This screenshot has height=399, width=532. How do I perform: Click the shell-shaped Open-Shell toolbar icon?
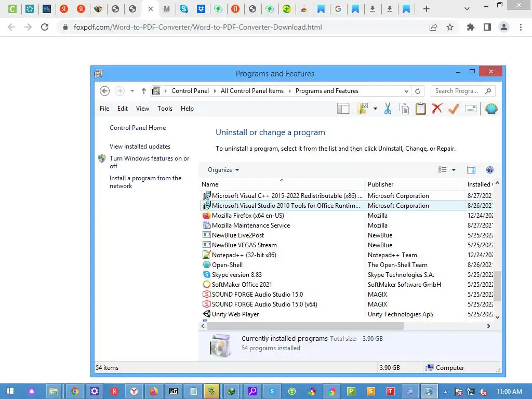click(x=491, y=109)
